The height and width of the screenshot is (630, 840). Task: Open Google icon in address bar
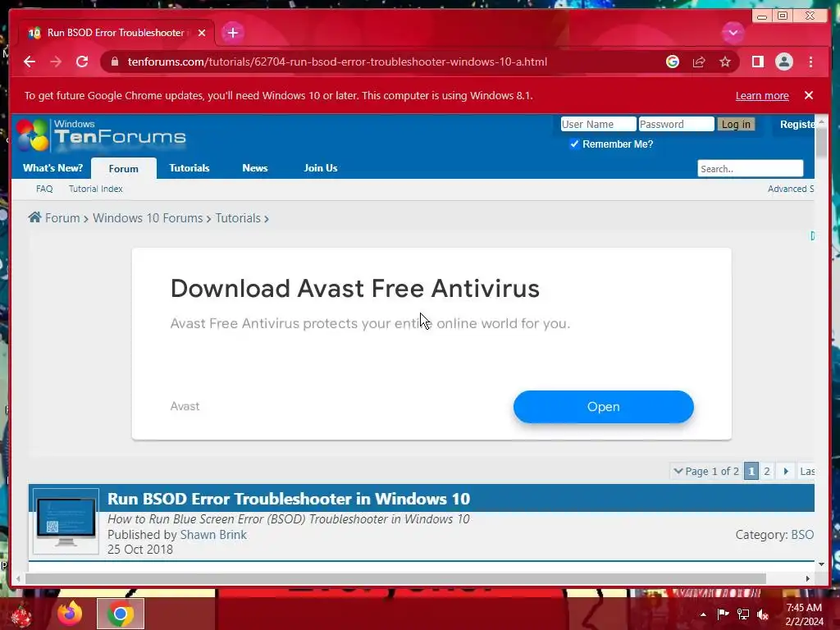673,62
